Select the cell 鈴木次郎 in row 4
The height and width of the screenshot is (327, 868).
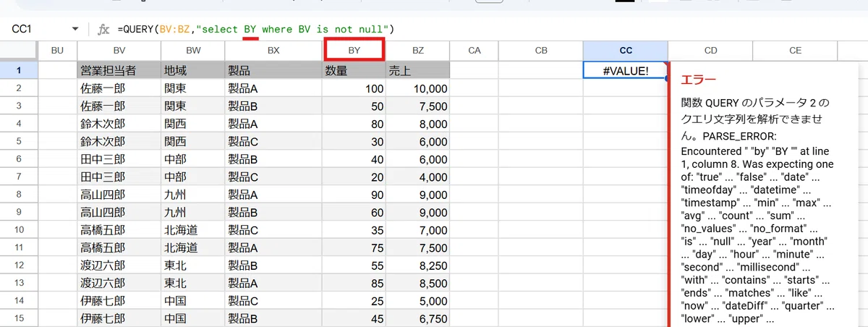point(119,124)
